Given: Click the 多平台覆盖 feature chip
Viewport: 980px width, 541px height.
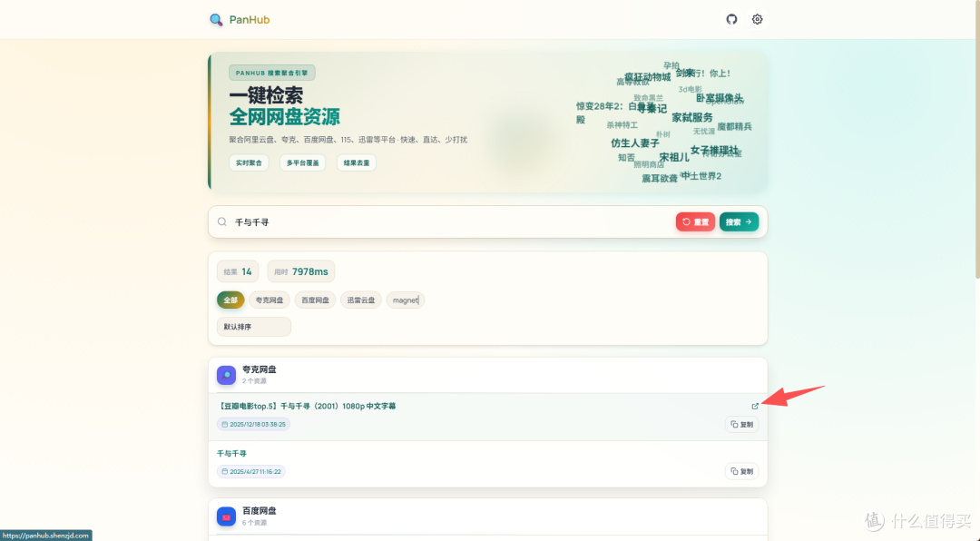Looking at the screenshot, I should pos(302,162).
